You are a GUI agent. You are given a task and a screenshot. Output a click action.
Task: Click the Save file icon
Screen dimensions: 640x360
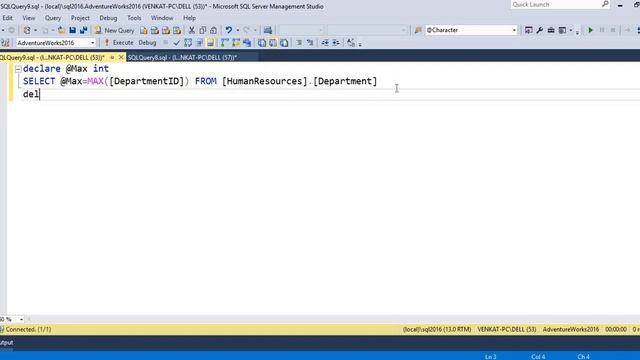click(x=73, y=30)
